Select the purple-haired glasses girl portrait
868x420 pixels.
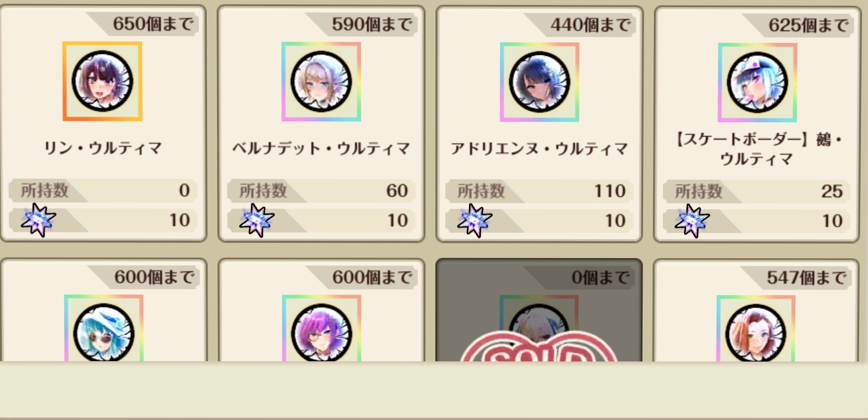(x=322, y=329)
